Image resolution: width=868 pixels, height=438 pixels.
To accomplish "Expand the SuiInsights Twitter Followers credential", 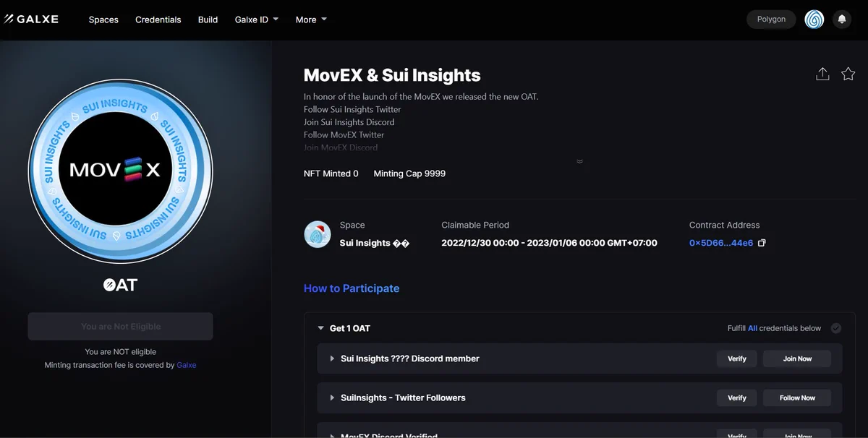I will point(332,398).
